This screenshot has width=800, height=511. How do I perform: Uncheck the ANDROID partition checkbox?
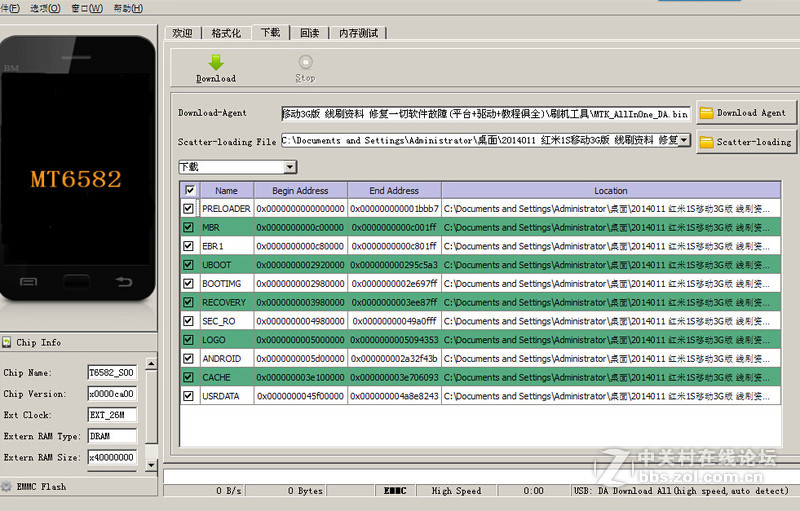(188, 359)
